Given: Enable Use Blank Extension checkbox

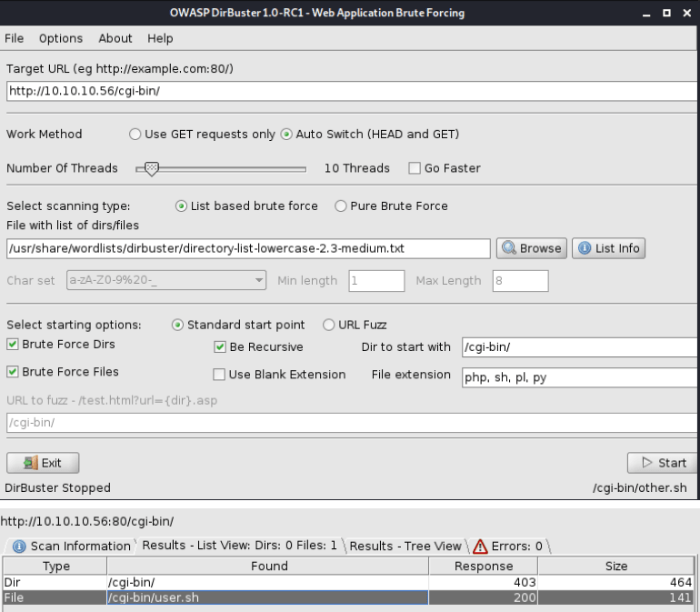Looking at the screenshot, I should 219,375.
